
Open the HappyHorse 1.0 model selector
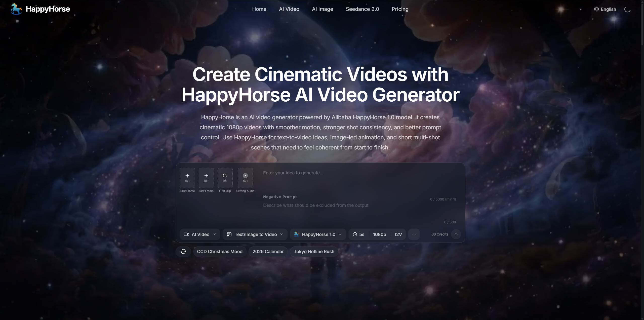[318, 234]
